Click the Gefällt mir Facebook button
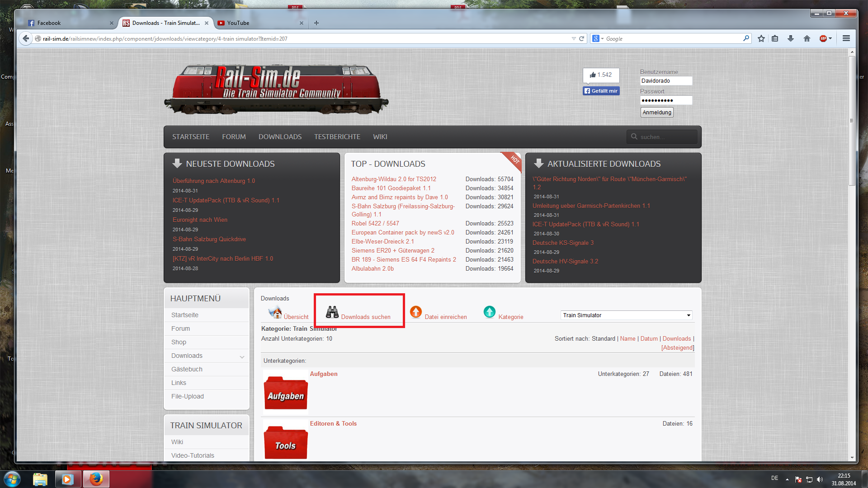This screenshot has width=868, height=488. tap(601, 91)
